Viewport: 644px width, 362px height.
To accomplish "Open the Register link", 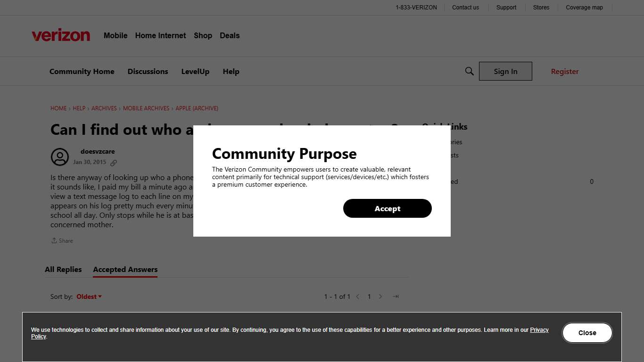I will [564, 71].
